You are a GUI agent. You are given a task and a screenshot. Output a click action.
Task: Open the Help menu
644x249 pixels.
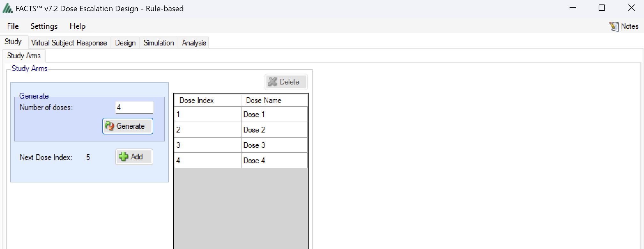point(77,26)
